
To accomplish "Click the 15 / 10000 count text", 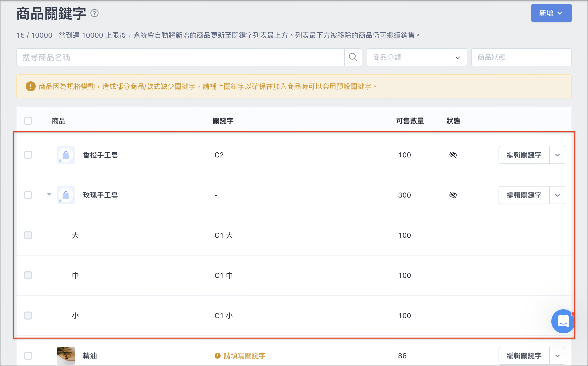I will 34,35.
